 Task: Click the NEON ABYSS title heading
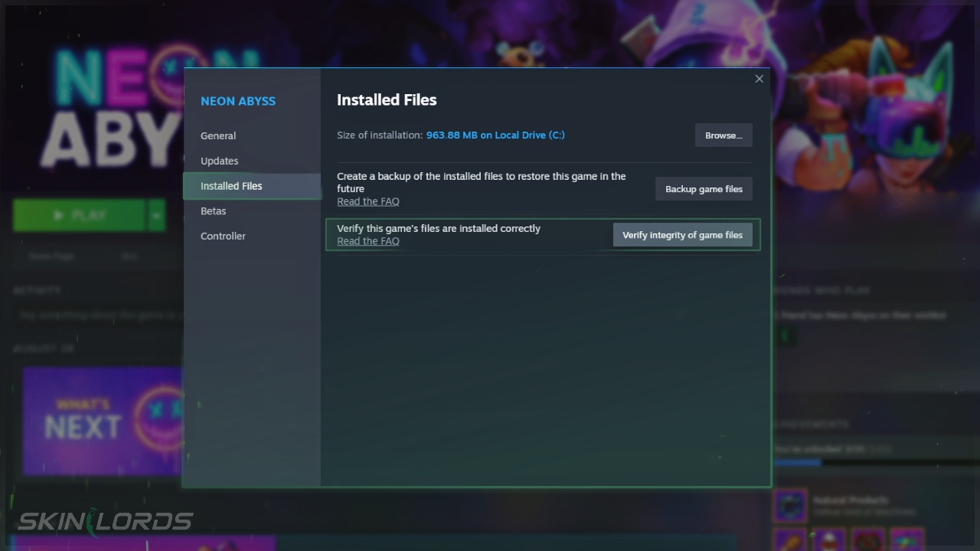[x=238, y=101]
